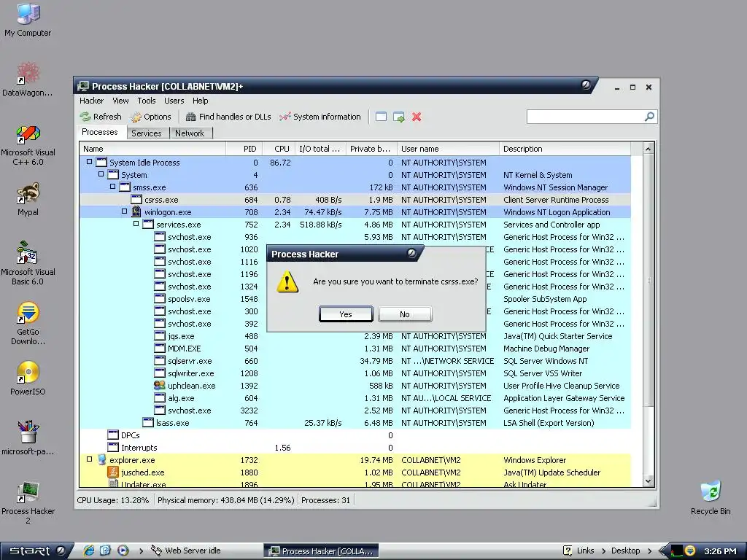Select the MDM.EXE process row
Screen dimensions: 747x560
(x=355, y=349)
